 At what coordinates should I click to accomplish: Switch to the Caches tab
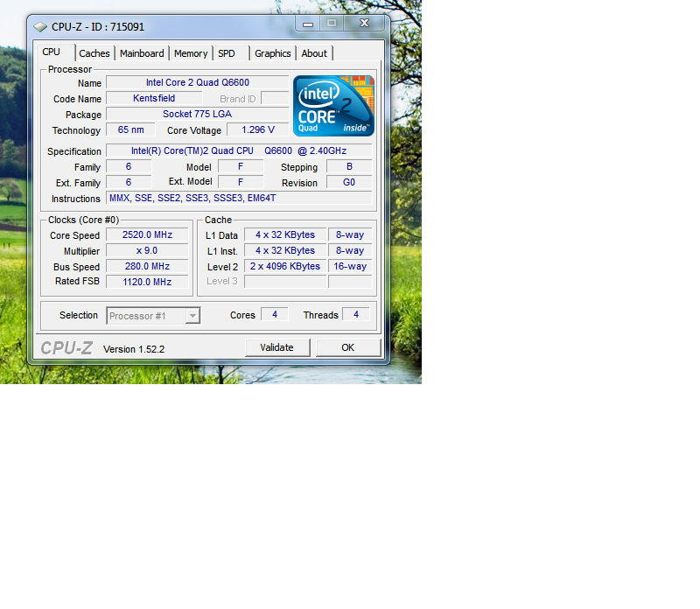[x=94, y=53]
